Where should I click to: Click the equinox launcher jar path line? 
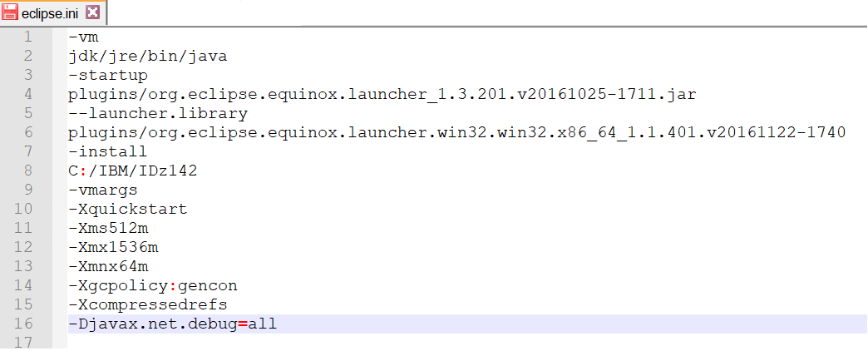[382, 95]
